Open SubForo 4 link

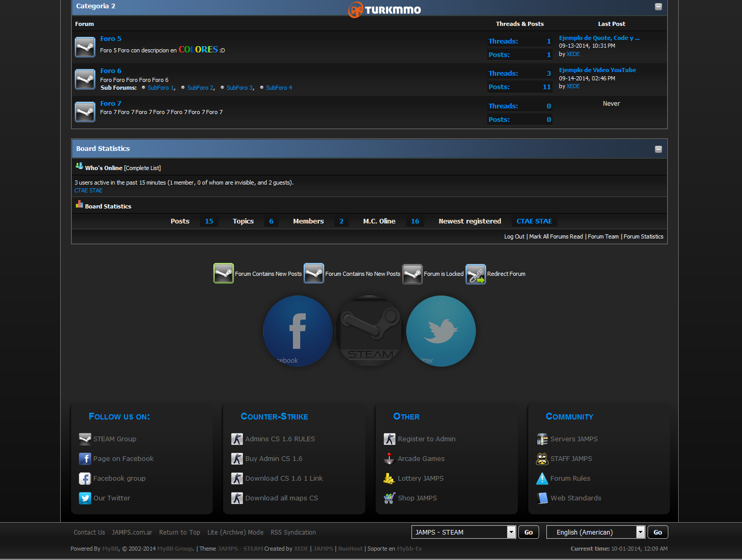279,88
